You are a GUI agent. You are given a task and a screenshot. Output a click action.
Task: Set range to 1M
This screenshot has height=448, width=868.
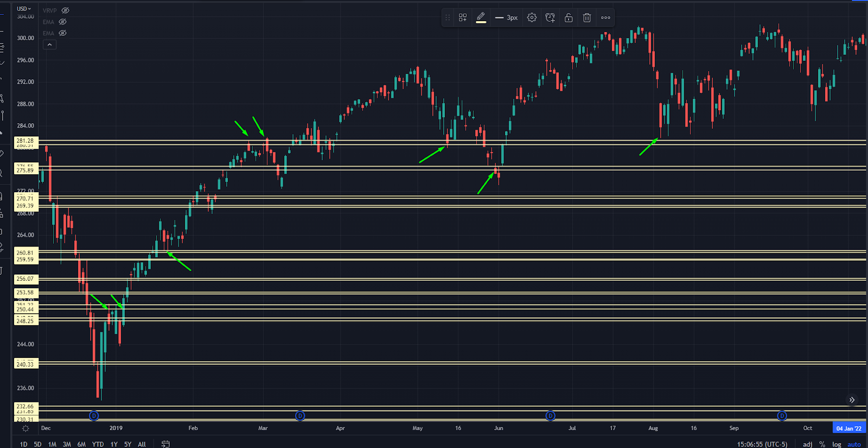pos(52,444)
